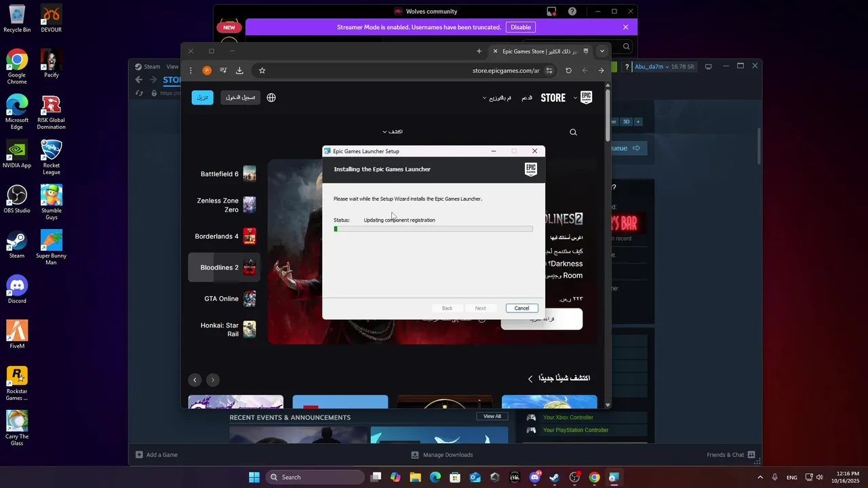The image size is (868, 488).
Task: Open Windows Start menu
Action: pos(254,477)
